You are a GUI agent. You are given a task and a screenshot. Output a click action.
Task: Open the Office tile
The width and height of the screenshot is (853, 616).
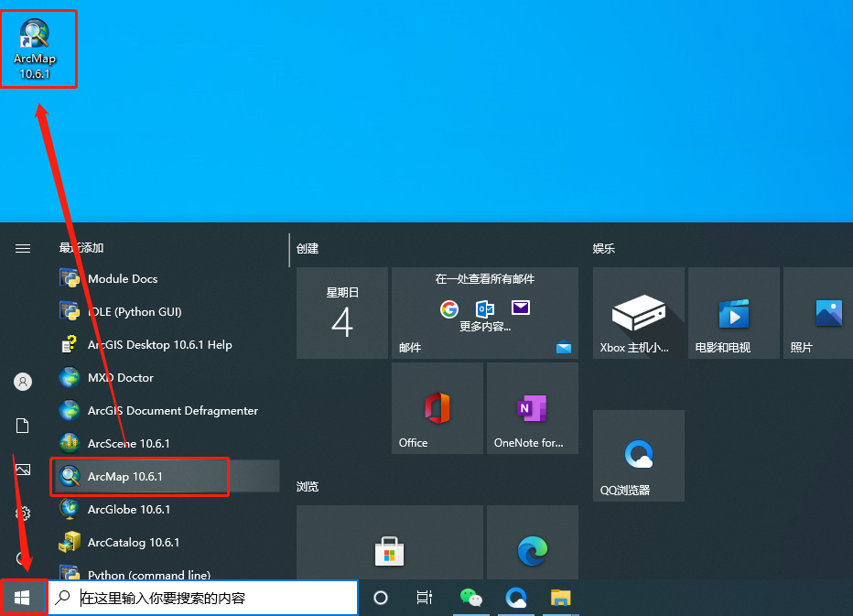tap(437, 408)
